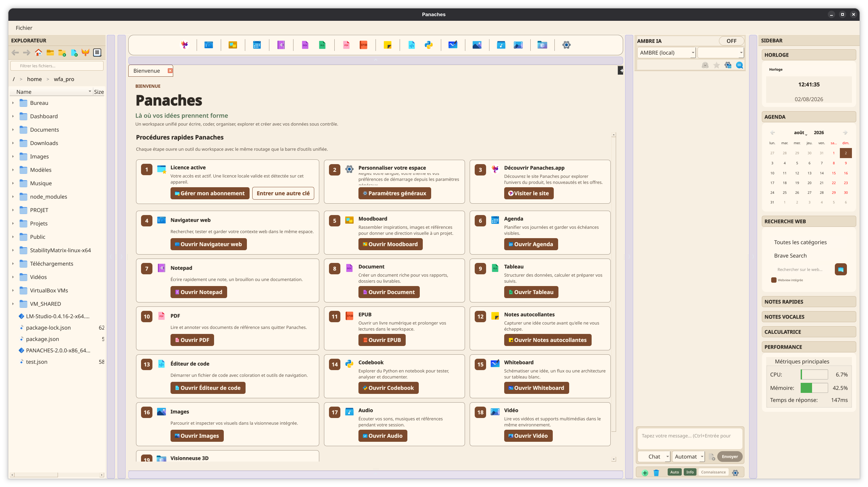Open the code editor toolbar icon

tap(412, 45)
